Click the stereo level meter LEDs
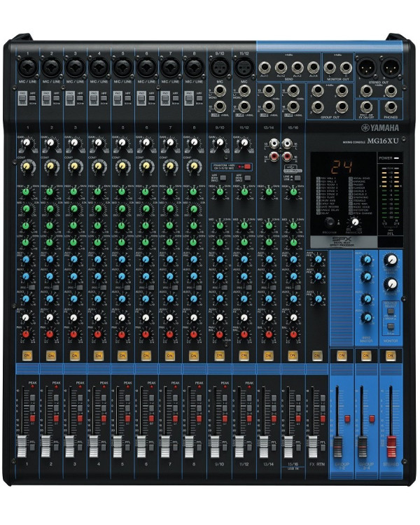The height and width of the screenshot is (525, 420). point(390,192)
